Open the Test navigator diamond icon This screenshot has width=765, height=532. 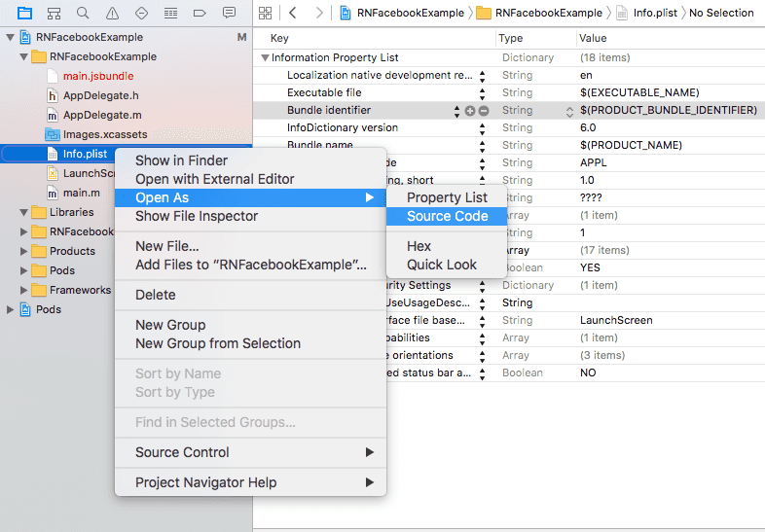141,13
